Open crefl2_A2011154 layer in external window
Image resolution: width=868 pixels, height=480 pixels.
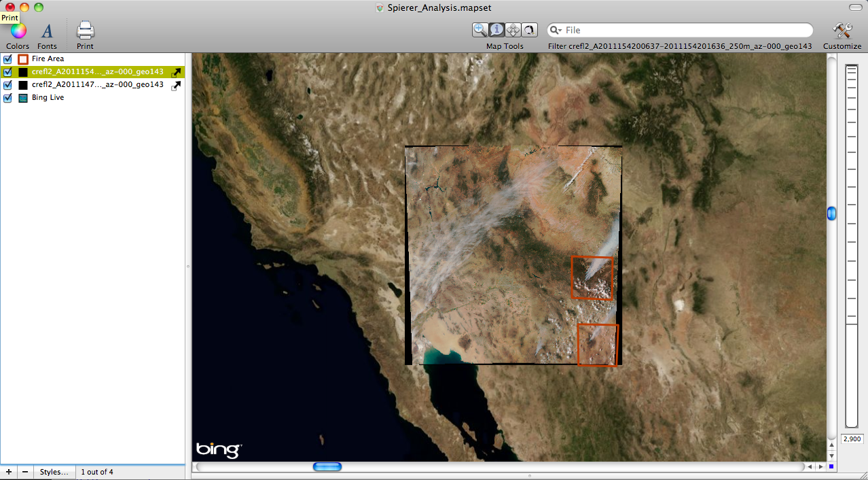(x=176, y=71)
